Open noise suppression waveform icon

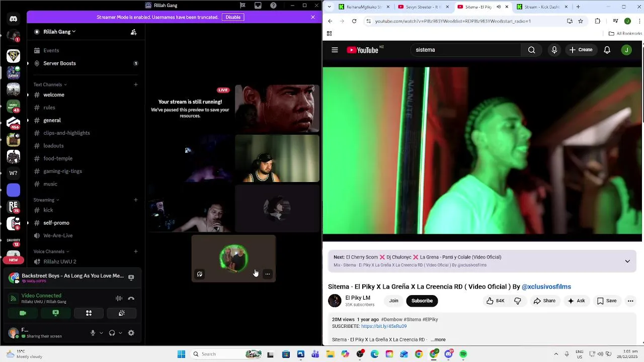click(119, 298)
